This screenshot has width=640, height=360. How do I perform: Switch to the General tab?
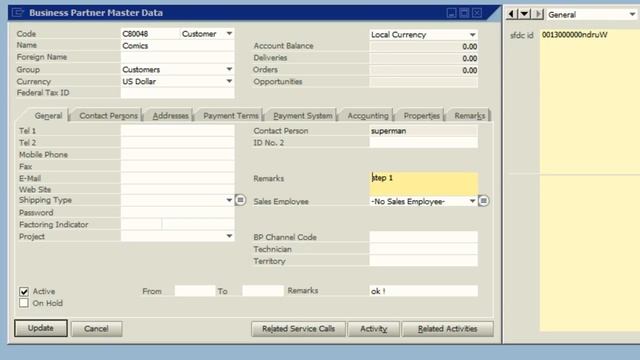48,116
